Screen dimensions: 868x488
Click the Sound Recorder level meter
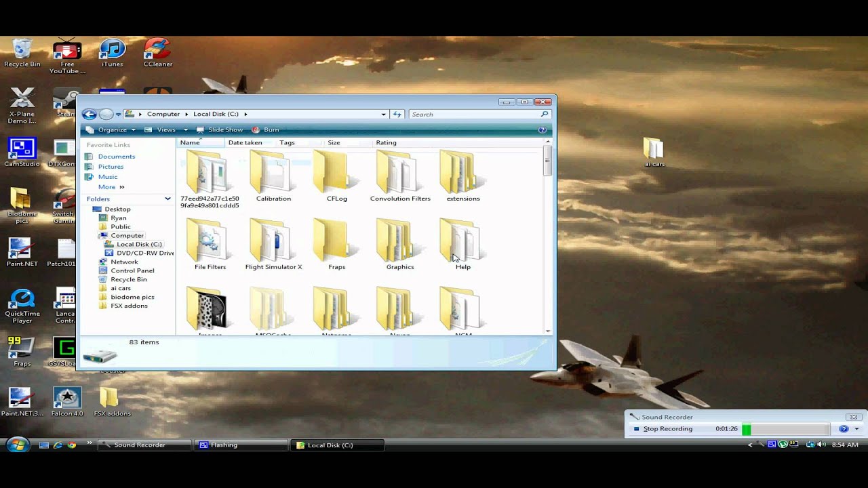(785, 429)
